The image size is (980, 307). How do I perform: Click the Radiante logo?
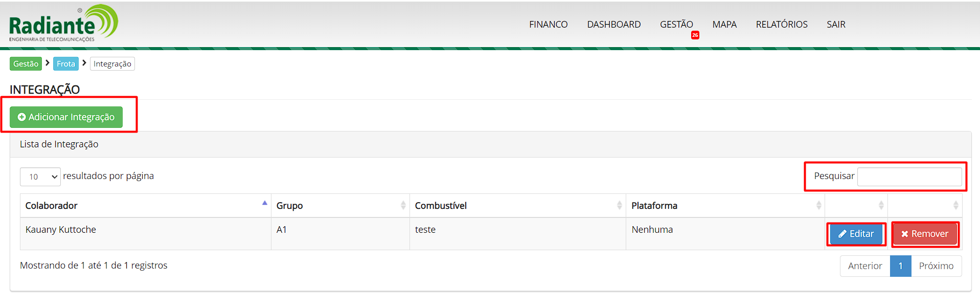tap(63, 24)
